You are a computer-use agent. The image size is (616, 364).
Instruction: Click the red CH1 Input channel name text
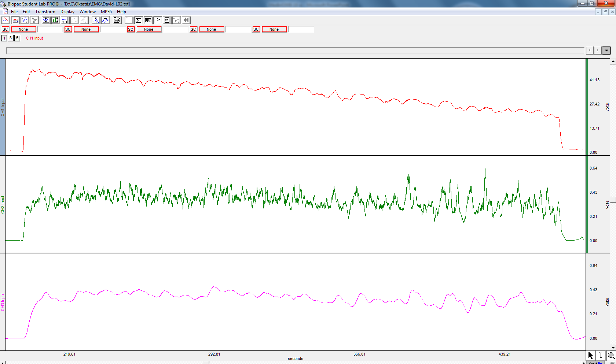[x=34, y=38]
